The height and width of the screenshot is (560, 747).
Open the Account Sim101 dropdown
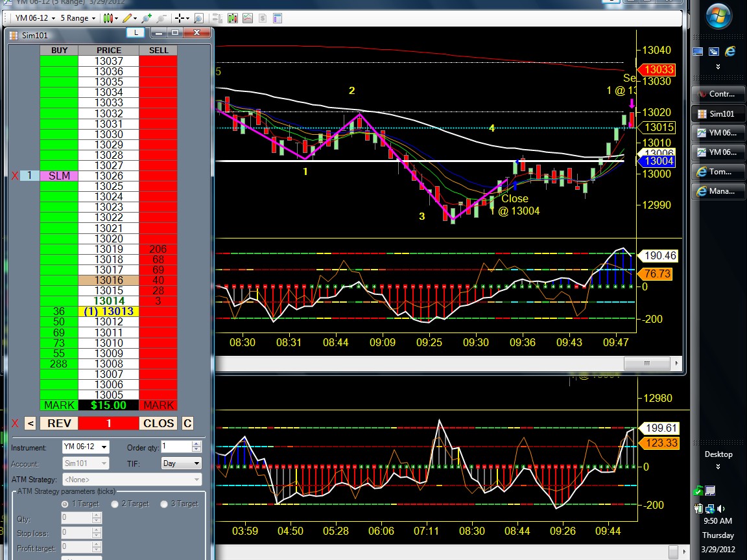coord(86,463)
